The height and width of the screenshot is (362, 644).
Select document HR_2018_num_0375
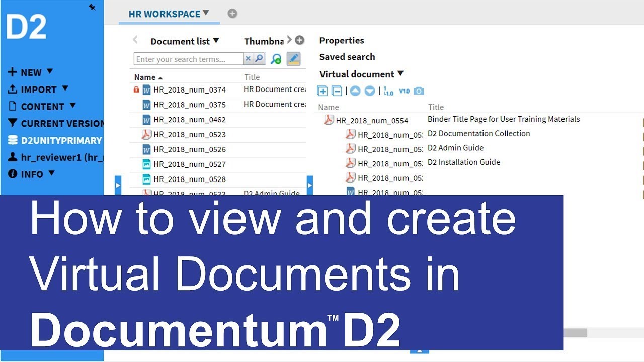pyautogui.click(x=190, y=105)
